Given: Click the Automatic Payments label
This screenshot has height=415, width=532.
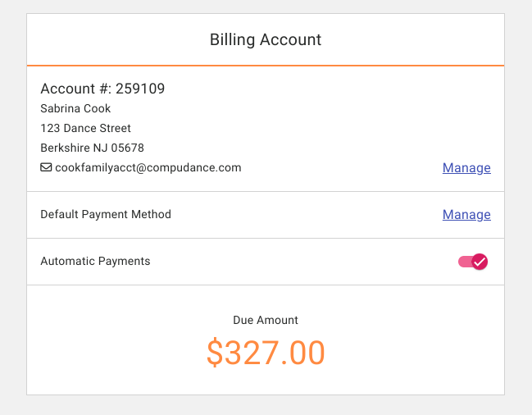Looking at the screenshot, I should (95, 261).
